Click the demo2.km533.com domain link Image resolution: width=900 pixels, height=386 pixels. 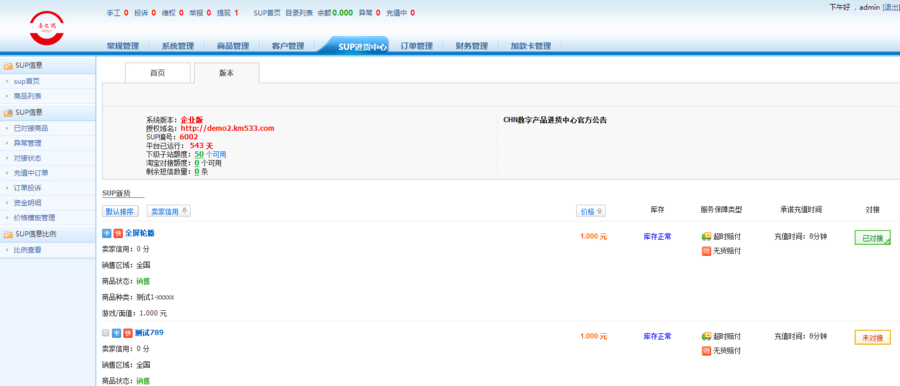tap(227, 128)
